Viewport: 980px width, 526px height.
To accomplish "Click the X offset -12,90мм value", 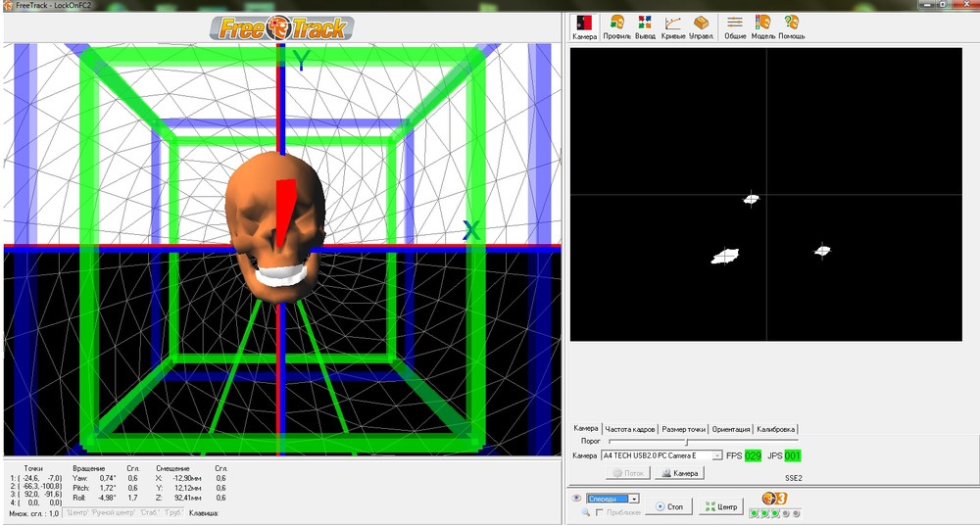I will (187, 478).
